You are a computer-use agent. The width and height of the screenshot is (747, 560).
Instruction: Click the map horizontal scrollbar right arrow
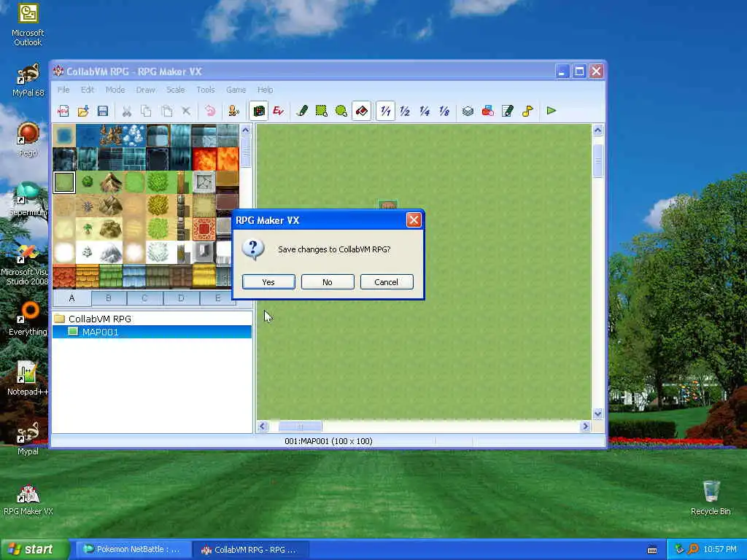pyautogui.click(x=586, y=426)
